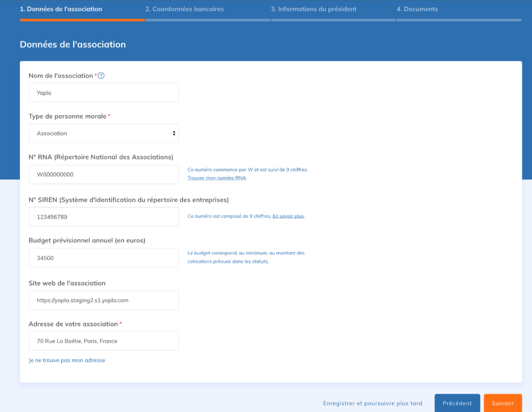Select the Données de l'association tab
Viewport: 532px width, 412px height.
coord(61,9)
